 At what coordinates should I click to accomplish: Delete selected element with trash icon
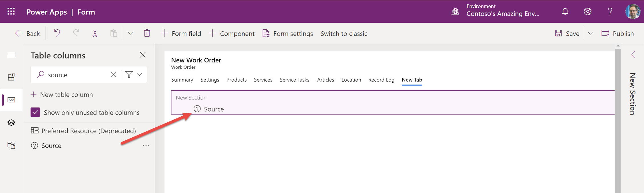tap(147, 33)
